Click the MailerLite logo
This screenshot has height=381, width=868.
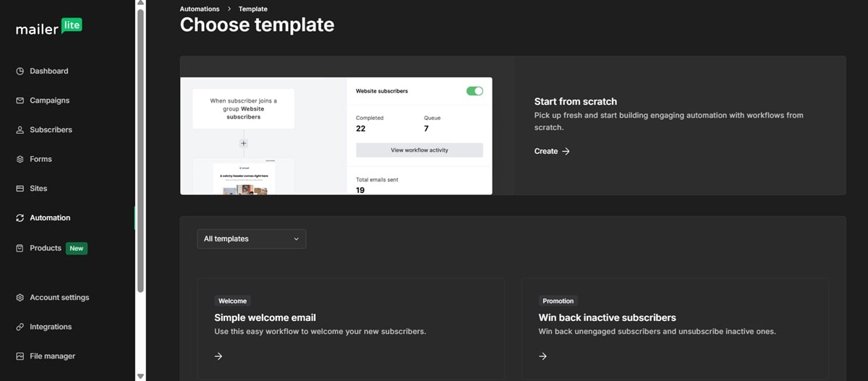[49, 28]
